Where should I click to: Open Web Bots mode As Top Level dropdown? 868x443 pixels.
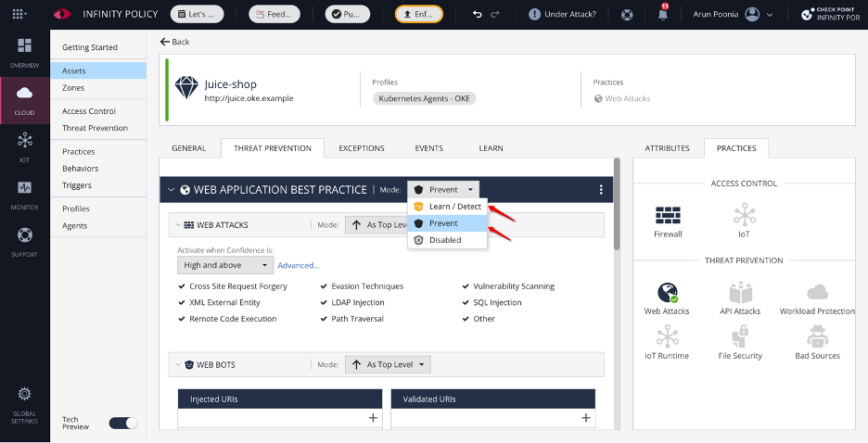(388, 364)
